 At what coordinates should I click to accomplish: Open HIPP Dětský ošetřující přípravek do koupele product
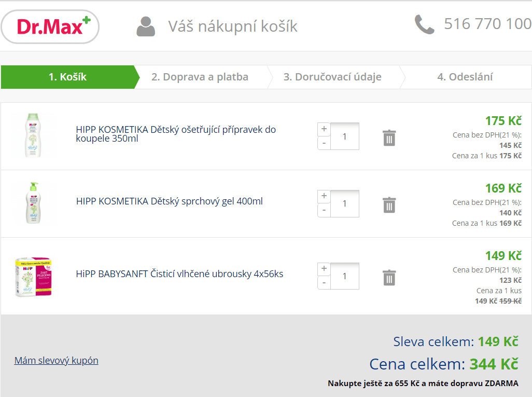pos(176,134)
